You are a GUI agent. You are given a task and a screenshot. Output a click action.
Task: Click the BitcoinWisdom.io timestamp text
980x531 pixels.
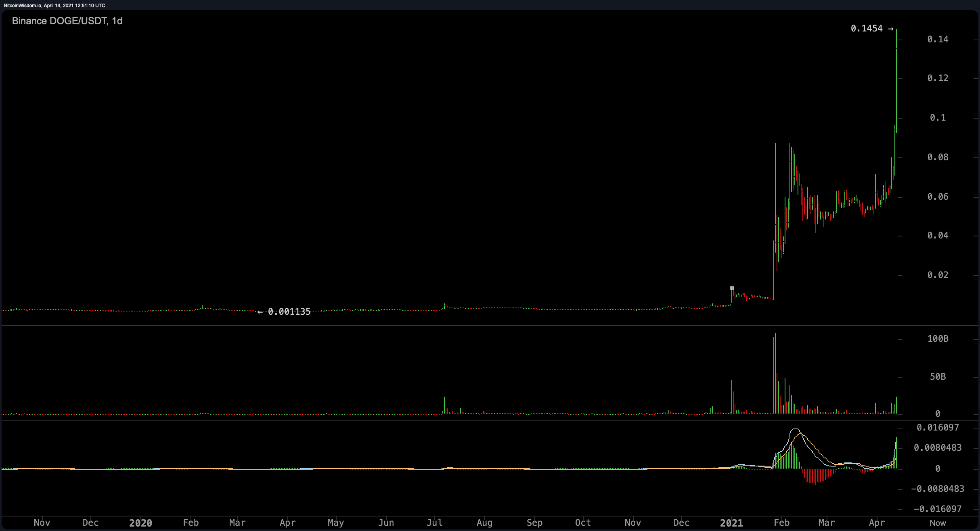(x=54, y=6)
